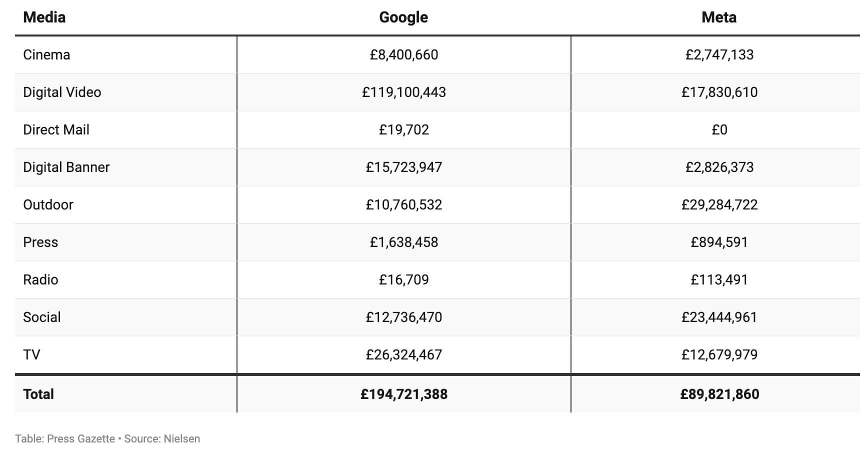Click the Media column header

point(44,17)
